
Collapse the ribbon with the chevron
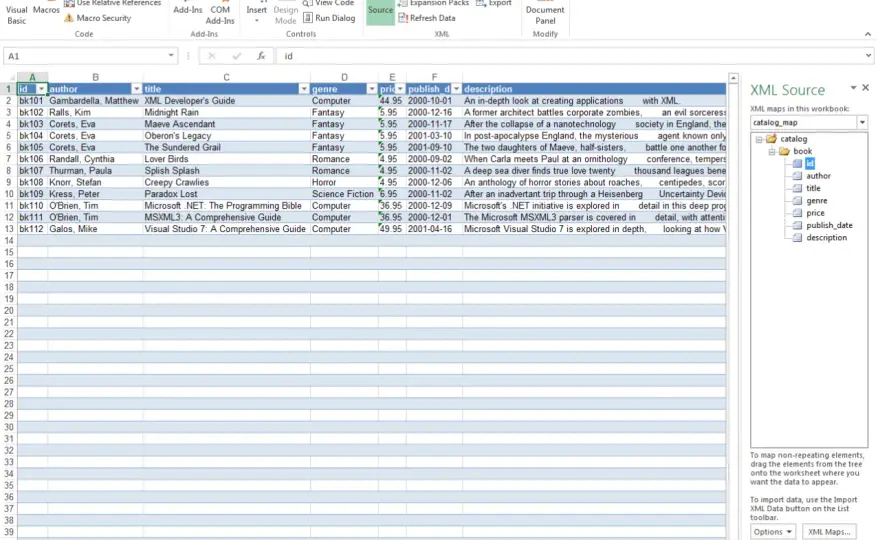tap(868, 34)
